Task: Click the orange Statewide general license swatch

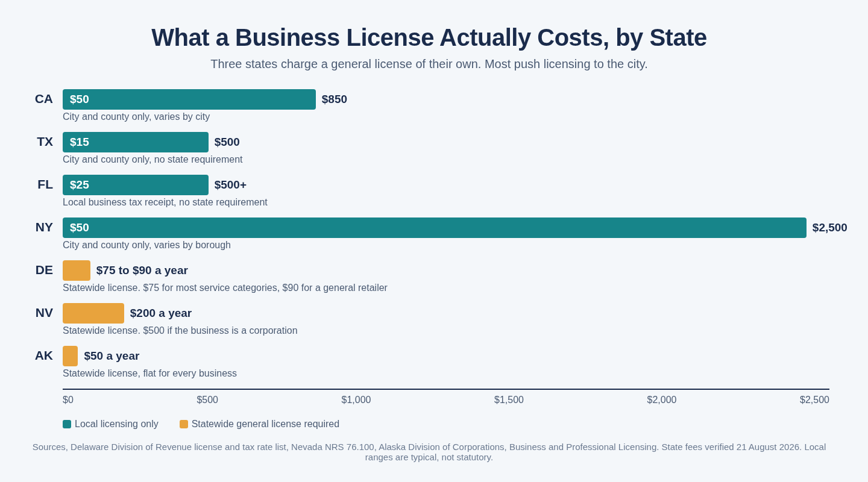Action: click(184, 424)
